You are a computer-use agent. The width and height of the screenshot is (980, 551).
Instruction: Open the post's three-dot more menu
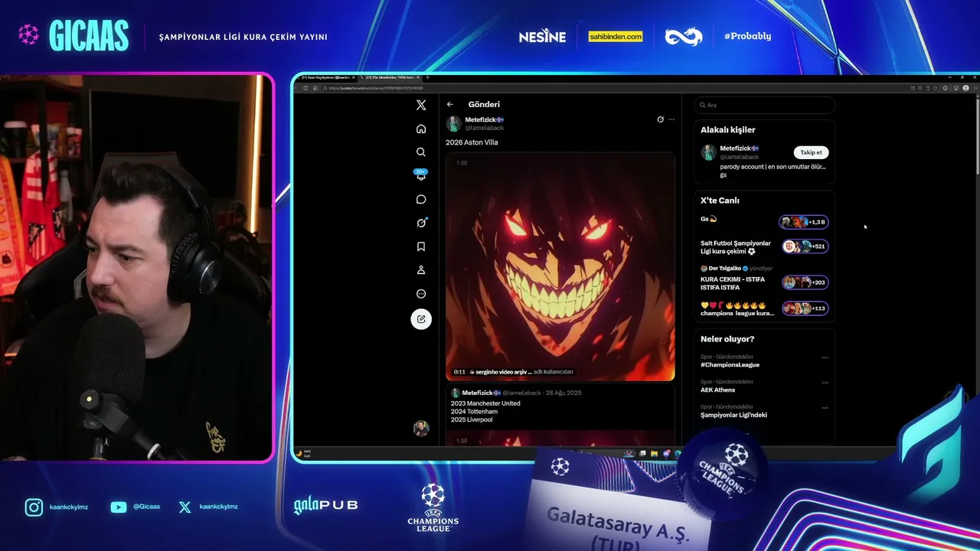pyautogui.click(x=671, y=119)
